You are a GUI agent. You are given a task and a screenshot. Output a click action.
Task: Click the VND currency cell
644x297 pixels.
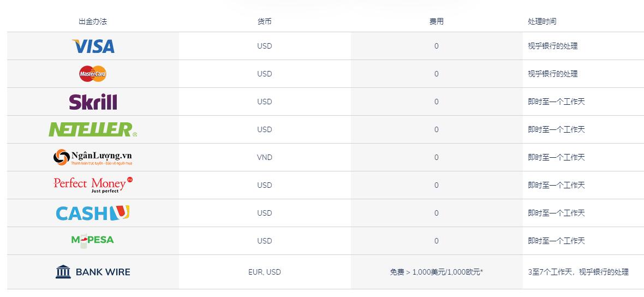click(265, 157)
